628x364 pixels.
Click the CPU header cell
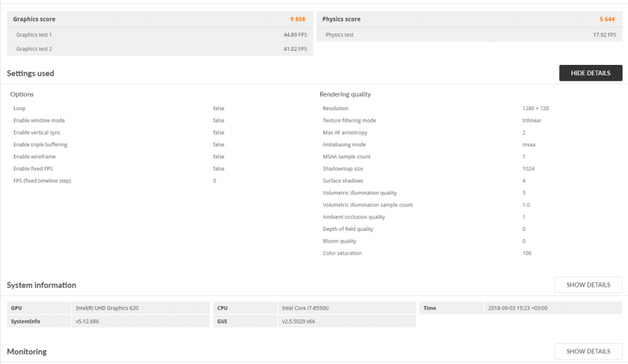tap(245, 308)
